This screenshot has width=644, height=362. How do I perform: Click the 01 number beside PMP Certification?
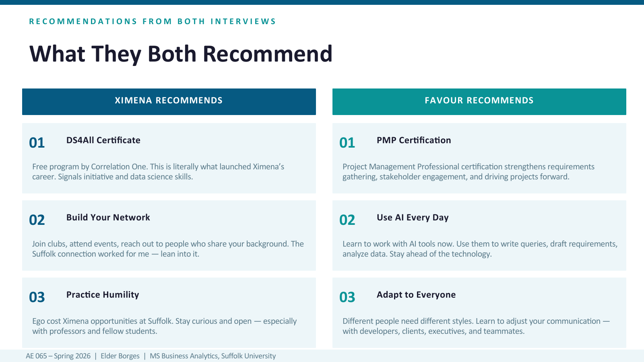pos(347,143)
